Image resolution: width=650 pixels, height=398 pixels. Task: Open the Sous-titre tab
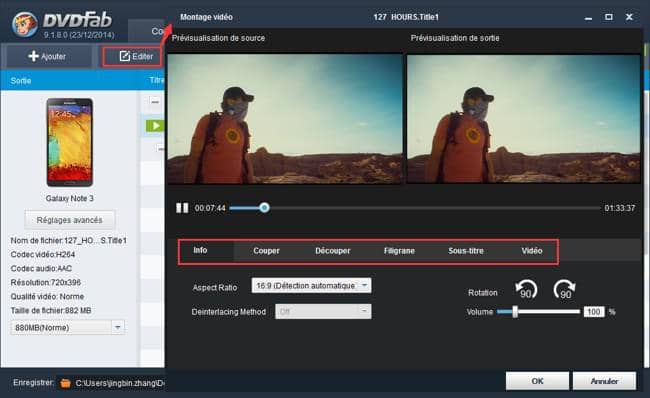(x=466, y=251)
